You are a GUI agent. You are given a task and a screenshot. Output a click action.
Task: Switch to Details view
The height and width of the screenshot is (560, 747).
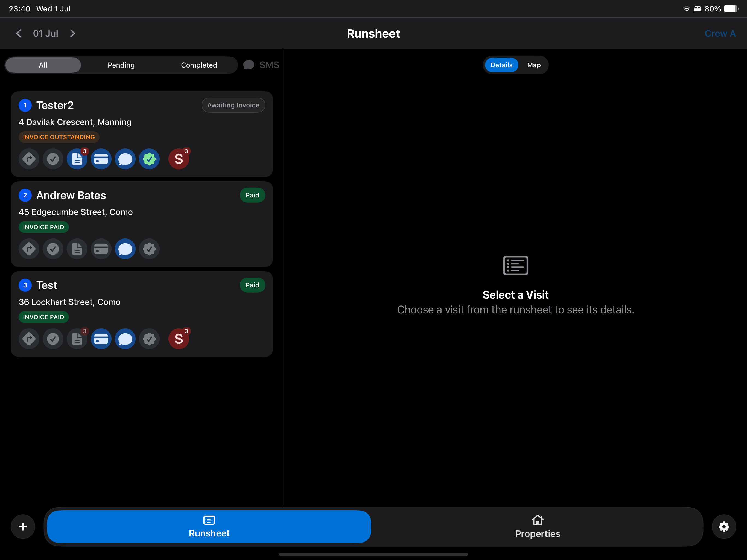[x=501, y=65]
